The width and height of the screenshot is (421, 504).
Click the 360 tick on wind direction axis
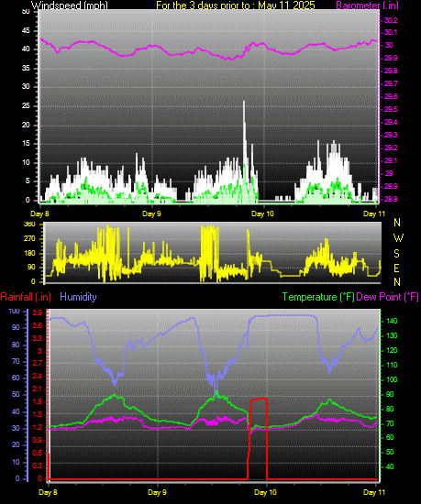[x=29, y=224]
